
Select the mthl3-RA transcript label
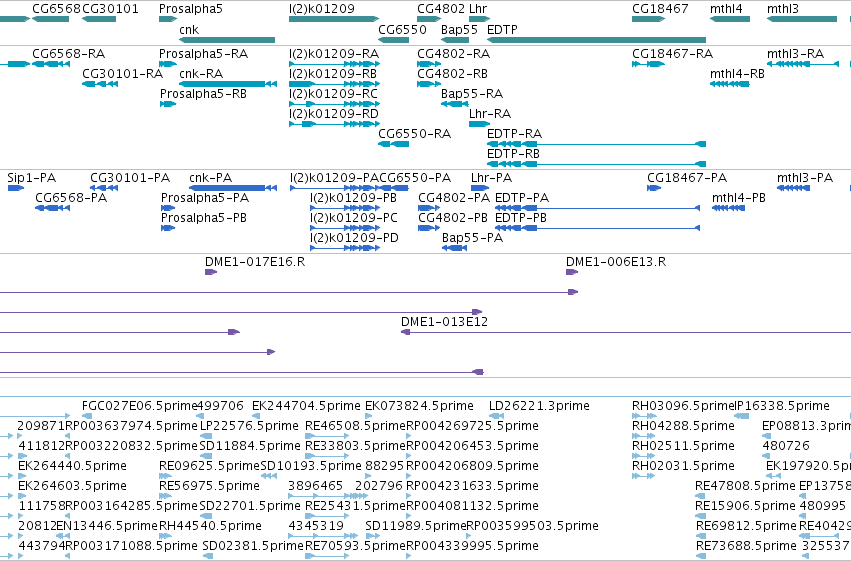point(796,54)
